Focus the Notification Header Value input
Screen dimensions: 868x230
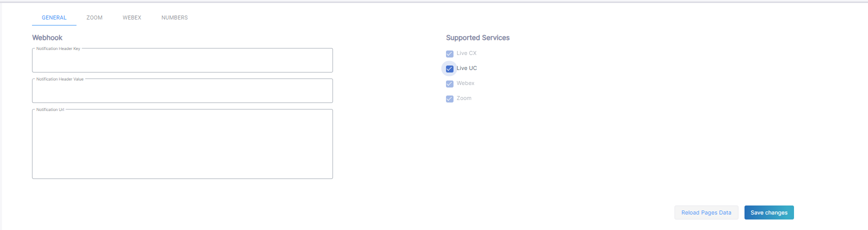point(182,91)
